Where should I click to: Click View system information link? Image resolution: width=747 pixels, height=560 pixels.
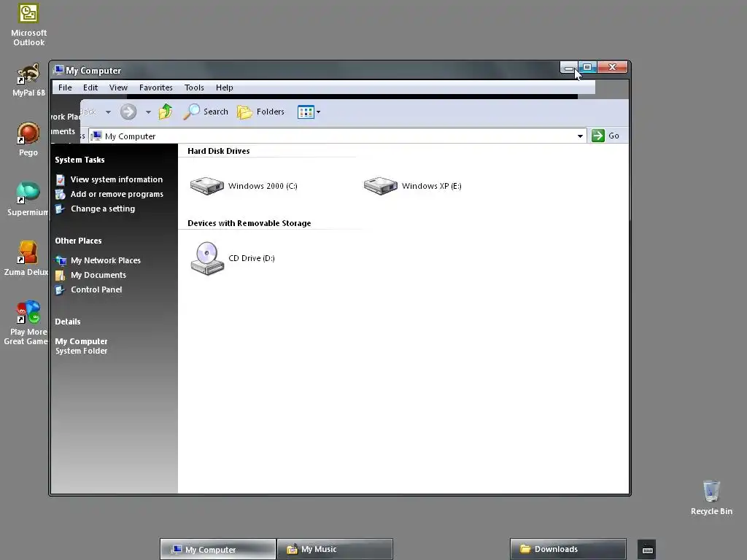(x=117, y=179)
